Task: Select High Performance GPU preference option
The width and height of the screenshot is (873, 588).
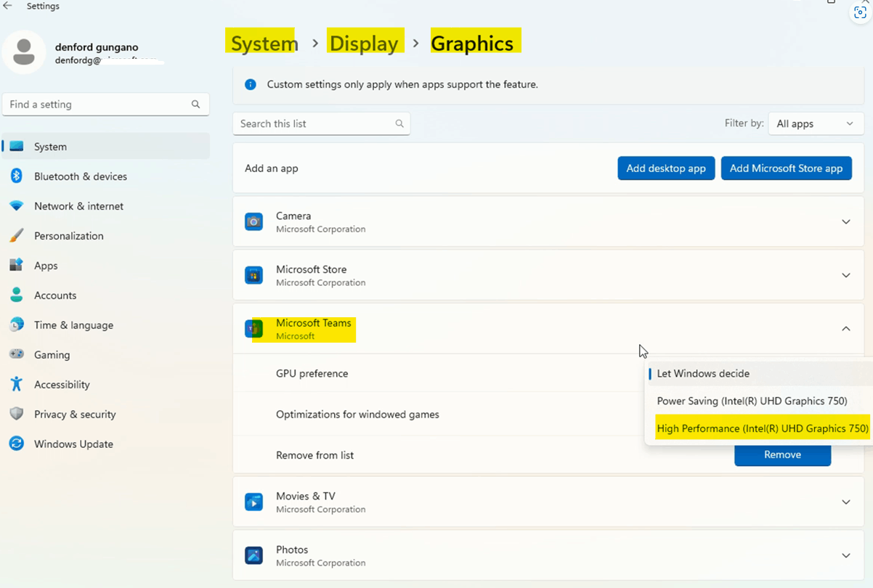Action: point(761,428)
